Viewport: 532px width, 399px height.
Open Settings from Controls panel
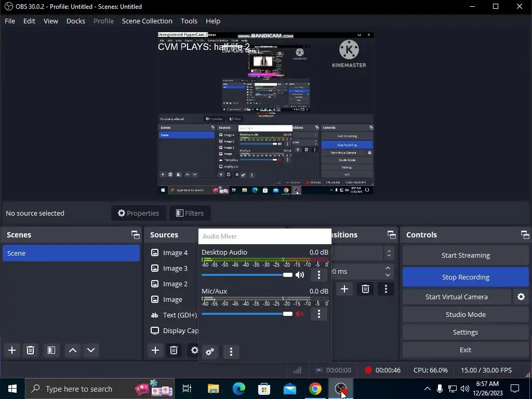(x=465, y=332)
